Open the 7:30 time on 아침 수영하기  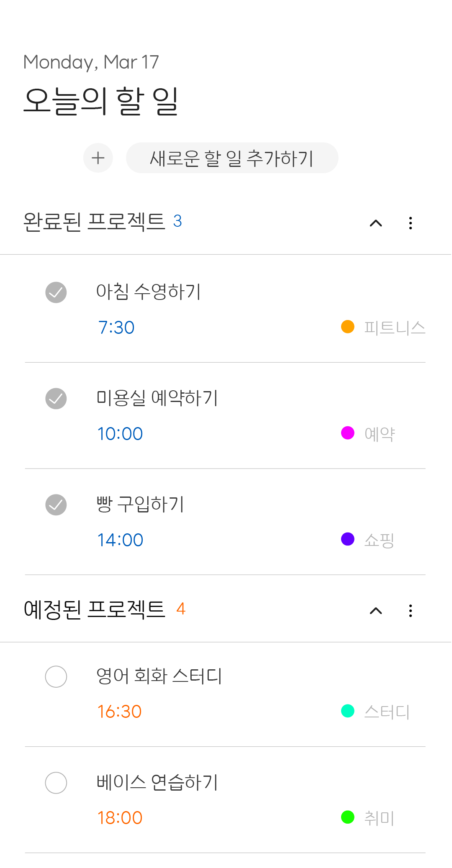point(116,328)
